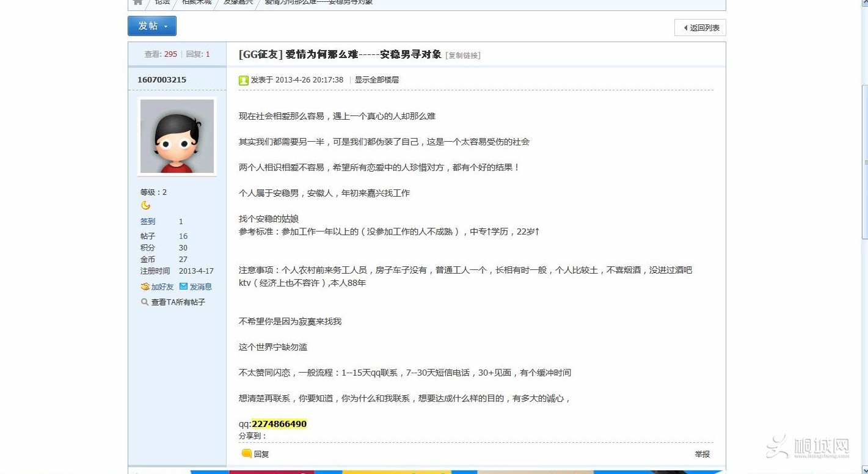This screenshot has height=474, width=868.
Task: Click 返回列表 to return to list
Action: pyautogui.click(x=701, y=27)
